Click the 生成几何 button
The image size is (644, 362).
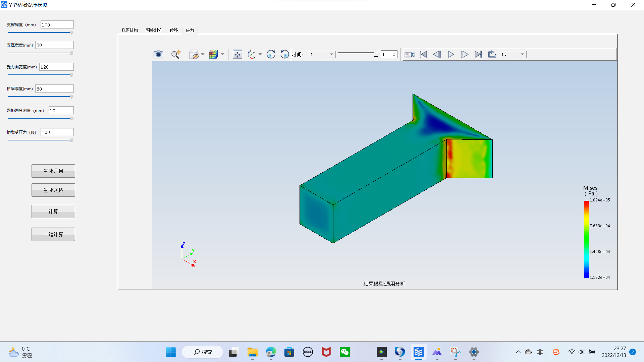[53, 171]
